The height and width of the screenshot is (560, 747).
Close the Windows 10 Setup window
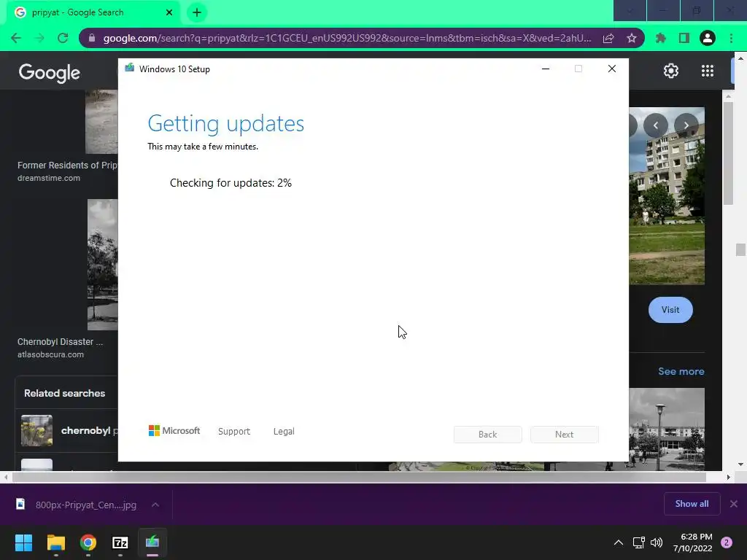(x=612, y=69)
